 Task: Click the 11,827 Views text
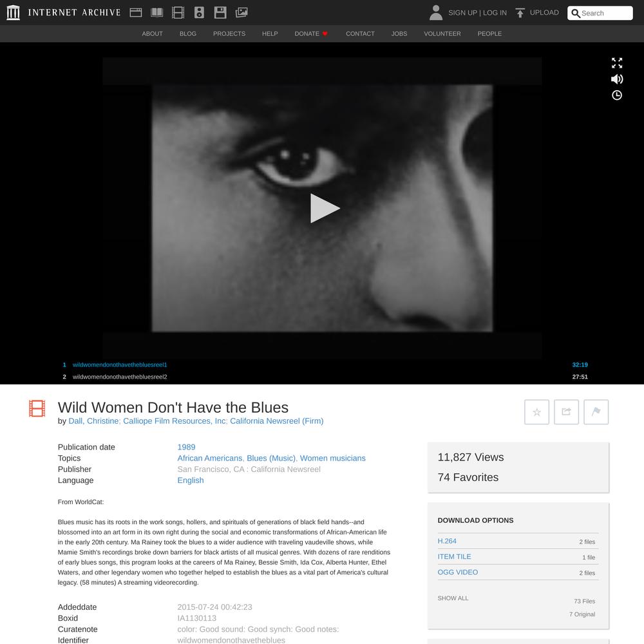[471, 457]
